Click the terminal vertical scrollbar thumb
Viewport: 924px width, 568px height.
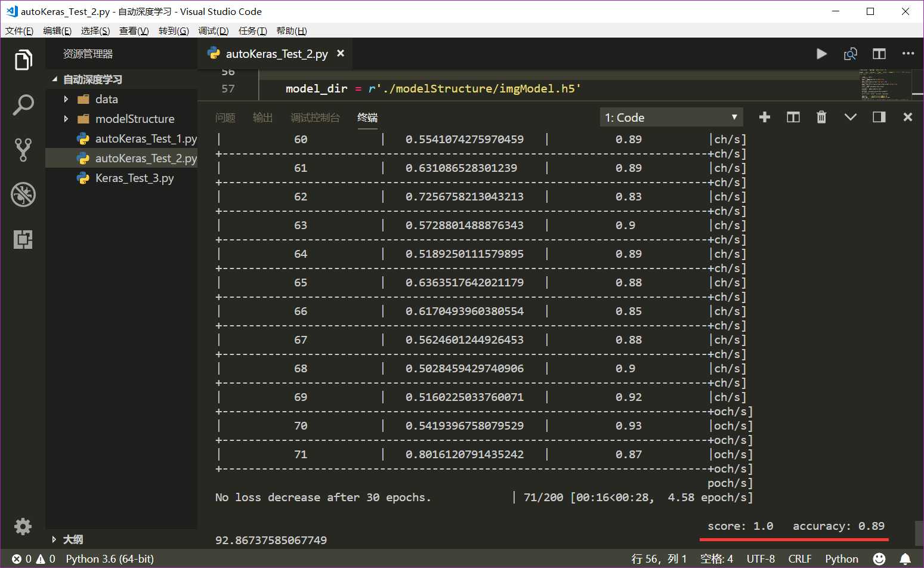(x=919, y=533)
